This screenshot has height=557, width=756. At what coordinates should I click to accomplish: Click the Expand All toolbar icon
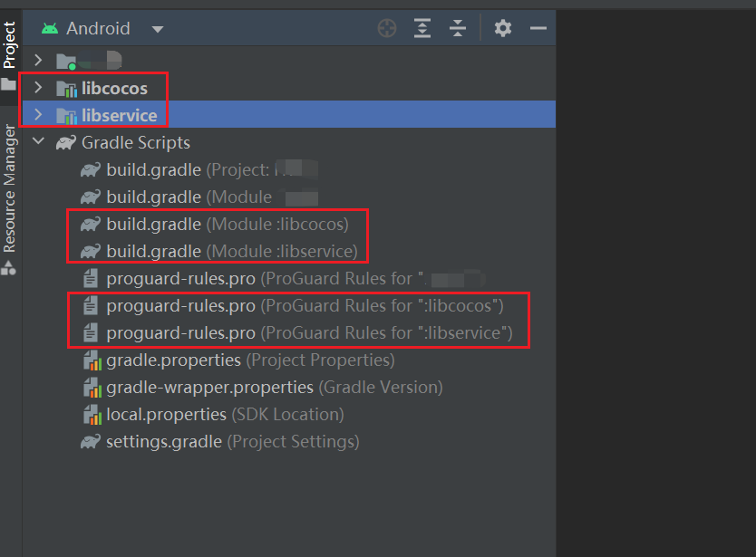tap(422, 28)
